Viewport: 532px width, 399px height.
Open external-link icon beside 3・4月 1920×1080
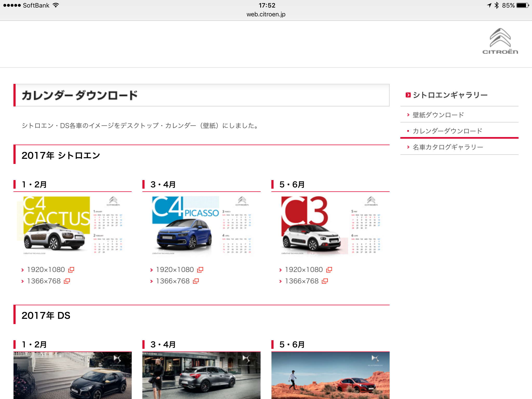(200, 270)
